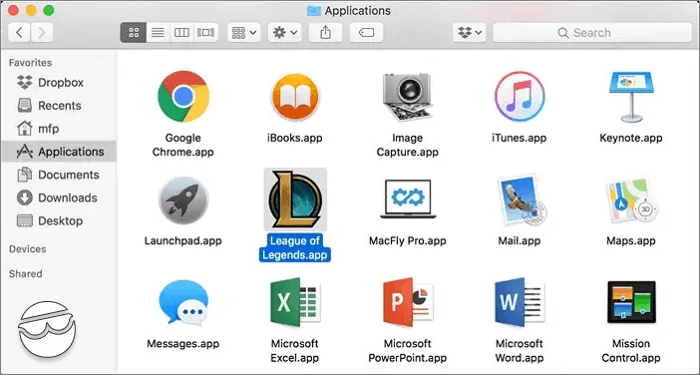
Task: Open the mfp home folder
Action: coord(58,129)
